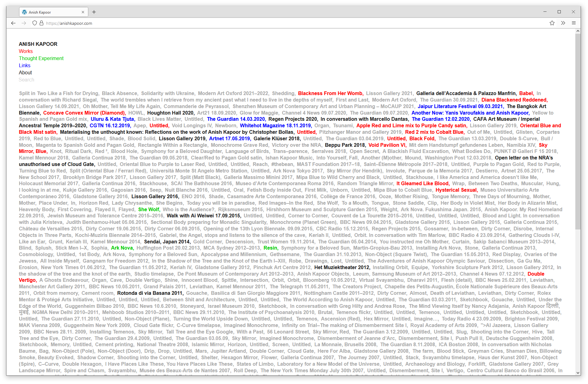Viewport: 588px width, 384px height.
Task: Click the Search field in the menu
Action: point(27,80)
